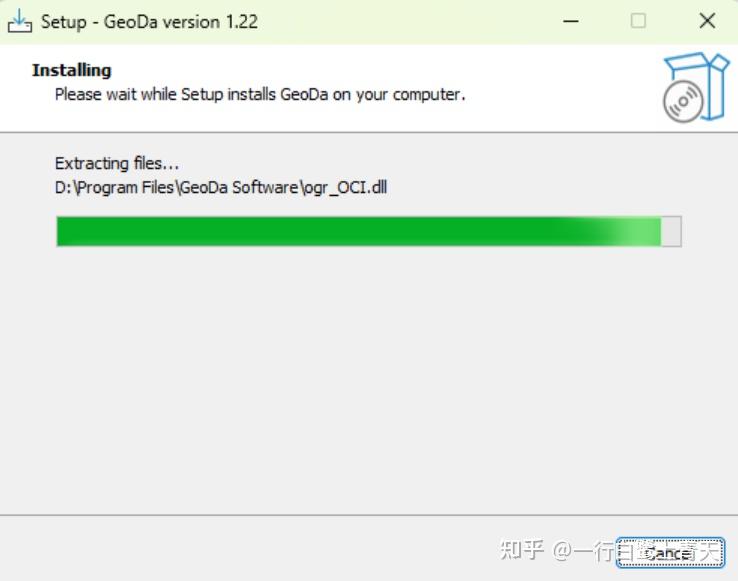Click the bold "Installing" heading

(71, 70)
